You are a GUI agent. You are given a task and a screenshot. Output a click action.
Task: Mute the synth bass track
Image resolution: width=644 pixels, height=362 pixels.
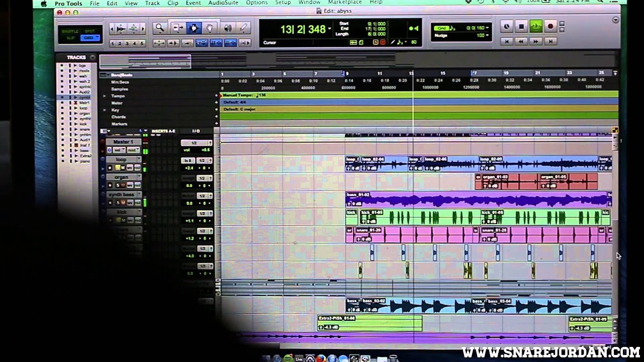click(123, 203)
